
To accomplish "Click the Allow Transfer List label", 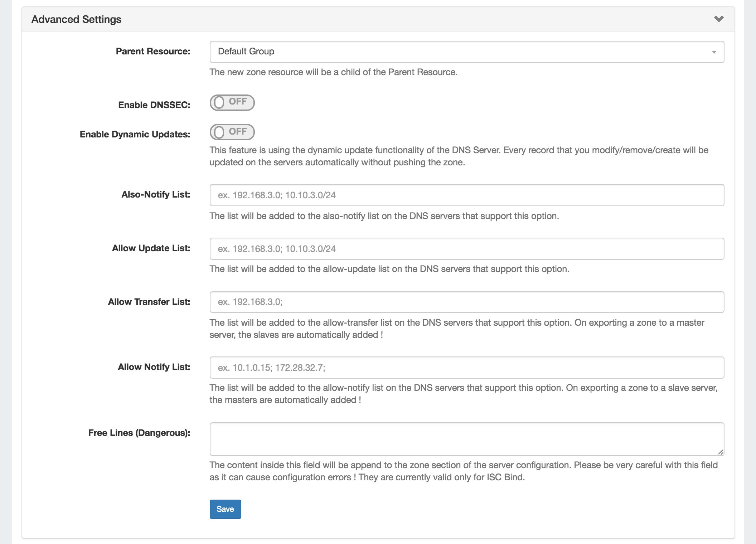I will coord(149,302).
